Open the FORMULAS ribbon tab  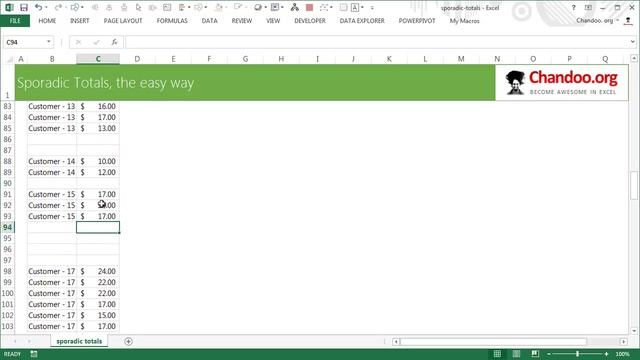172,21
